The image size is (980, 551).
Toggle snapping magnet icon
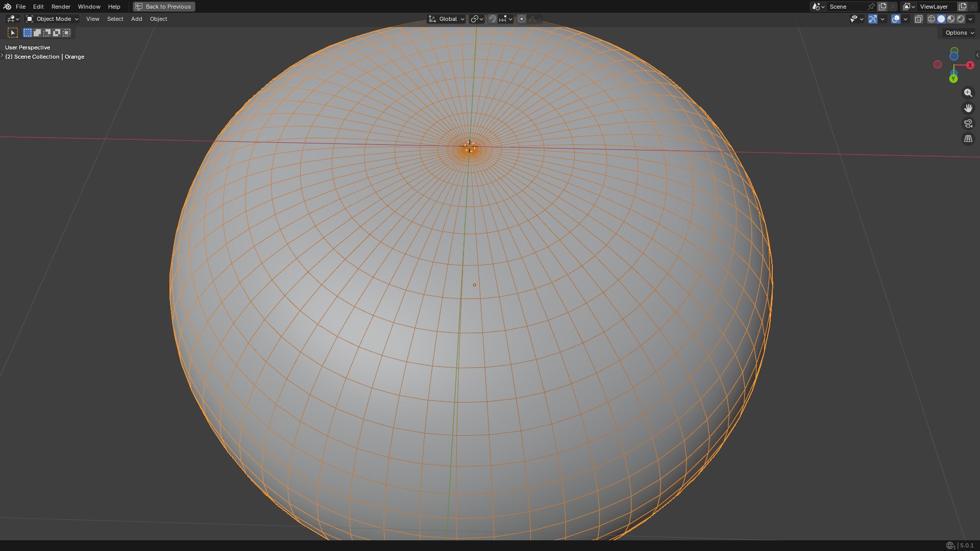[x=493, y=19]
